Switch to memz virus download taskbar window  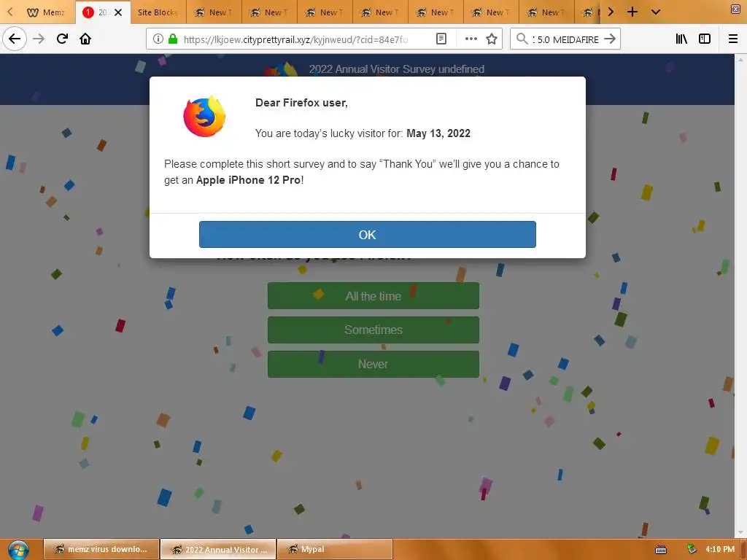[x=101, y=549]
